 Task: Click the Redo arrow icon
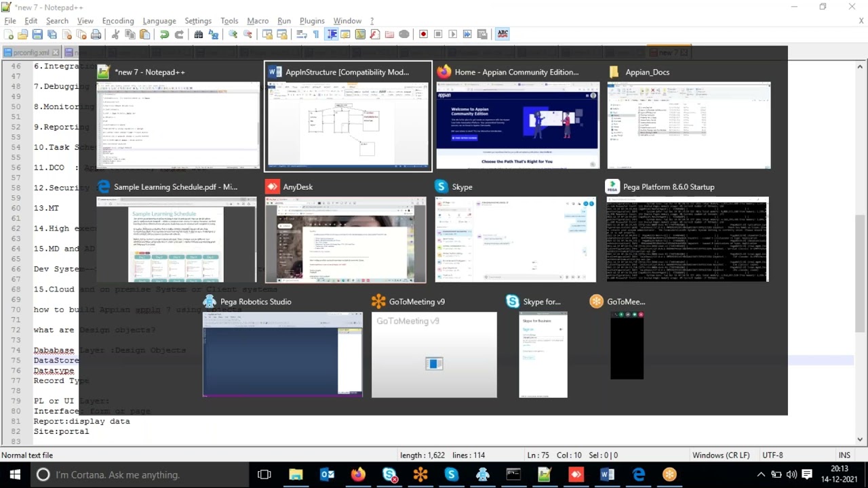179,35
